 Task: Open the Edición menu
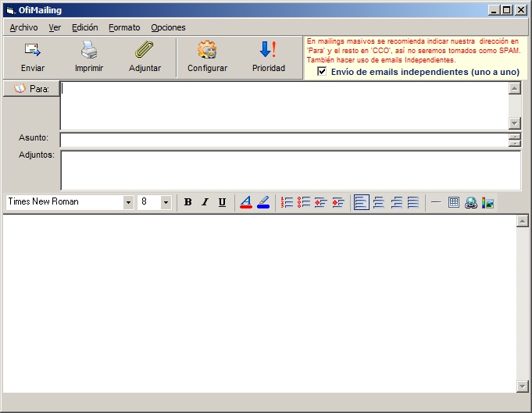click(85, 27)
